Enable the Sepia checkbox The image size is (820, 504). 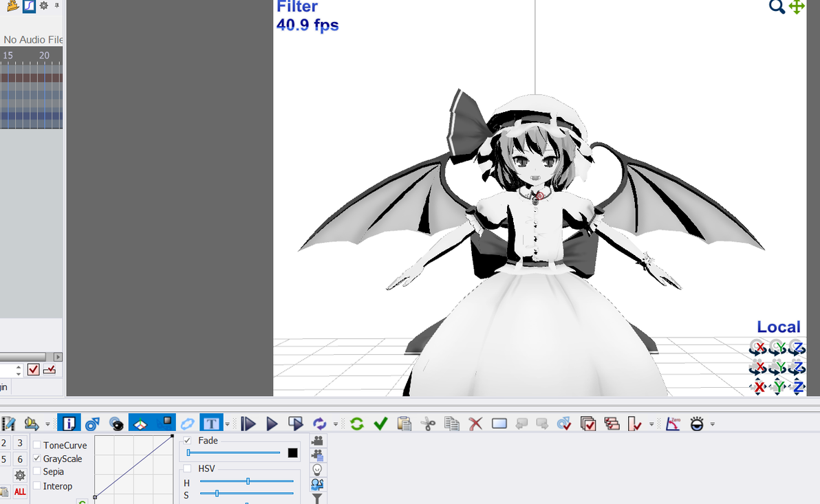(x=37, y=472)
